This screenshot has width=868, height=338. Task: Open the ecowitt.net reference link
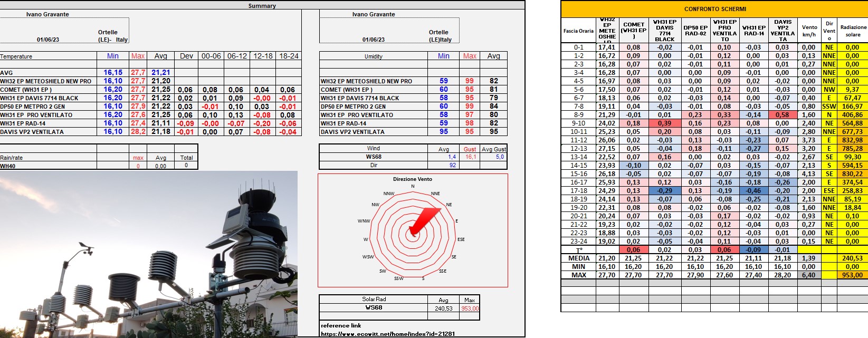click(388, 334)
